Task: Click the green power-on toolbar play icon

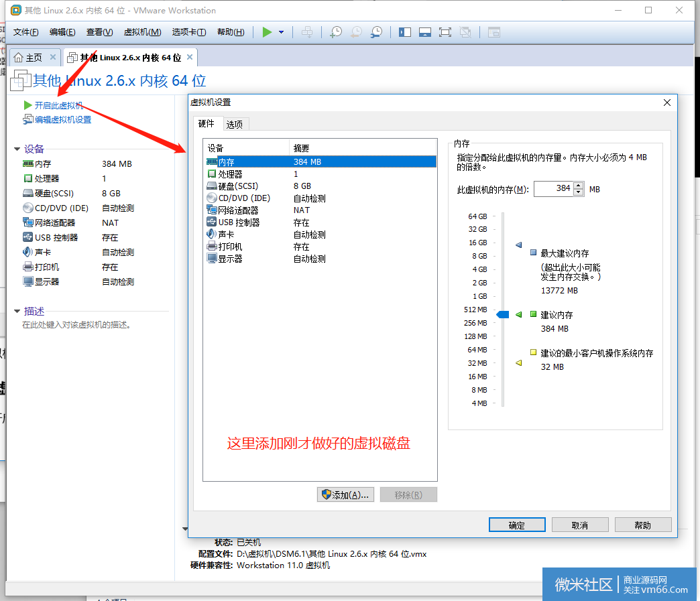Action: tap(267, 32)
